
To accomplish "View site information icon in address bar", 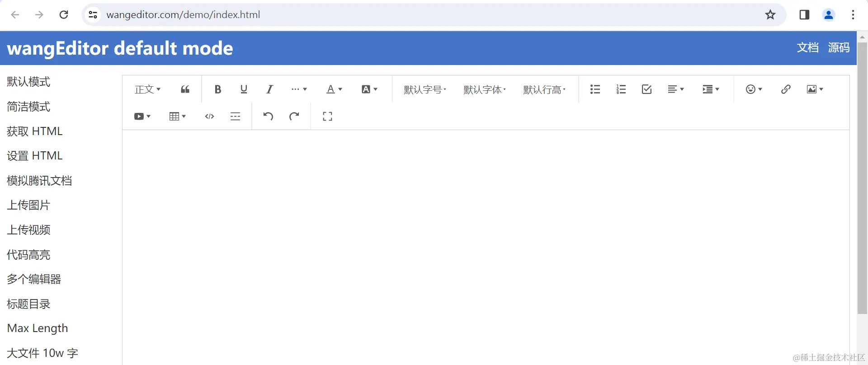I will (x=93, y=15).
